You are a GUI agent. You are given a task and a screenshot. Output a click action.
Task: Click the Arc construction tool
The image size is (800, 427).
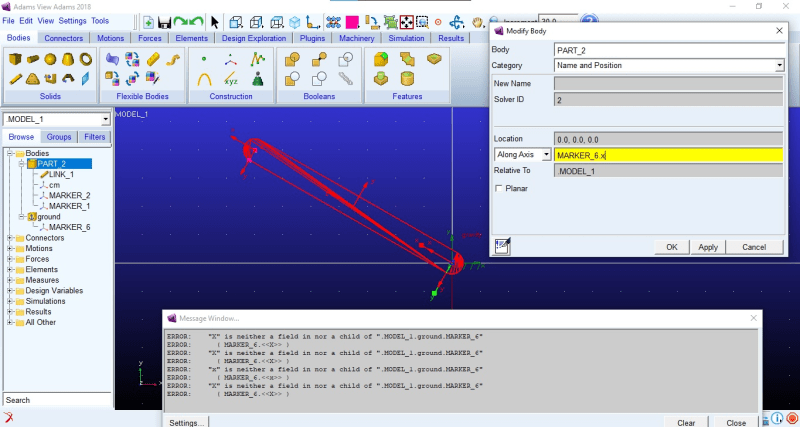click(x=204, y=79)
